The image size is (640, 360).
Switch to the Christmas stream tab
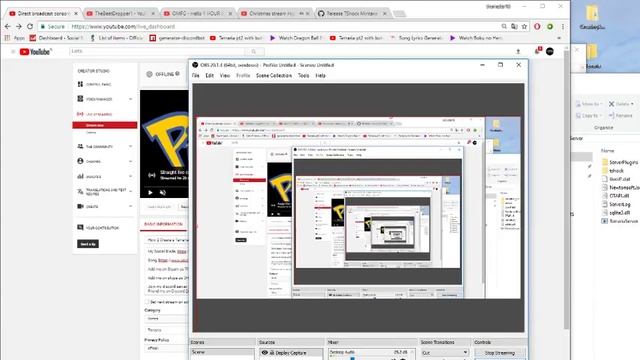click(274, 13)
